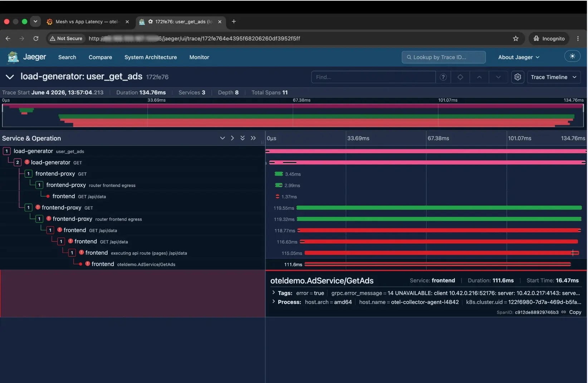
Task: Click the locate-result crosshair icon
Action: [460, 77]
